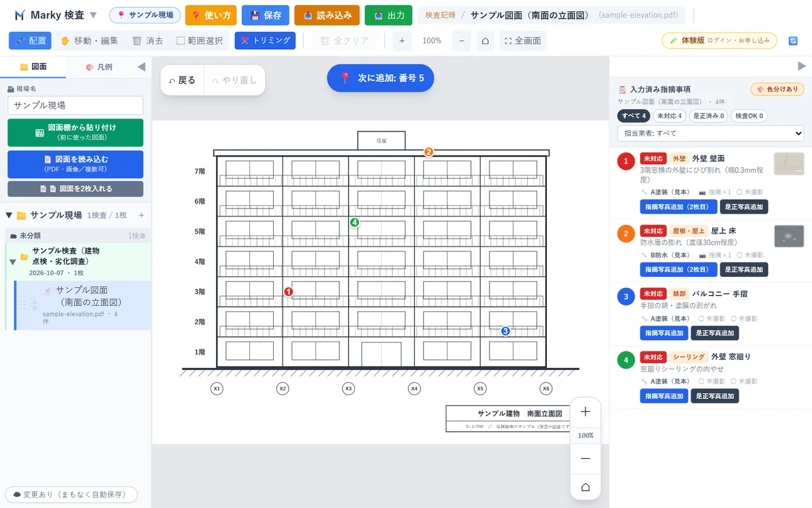Click 図面棚から貼り付け button
The width and height of the screenshot is (812, 508).
point(75,132)
